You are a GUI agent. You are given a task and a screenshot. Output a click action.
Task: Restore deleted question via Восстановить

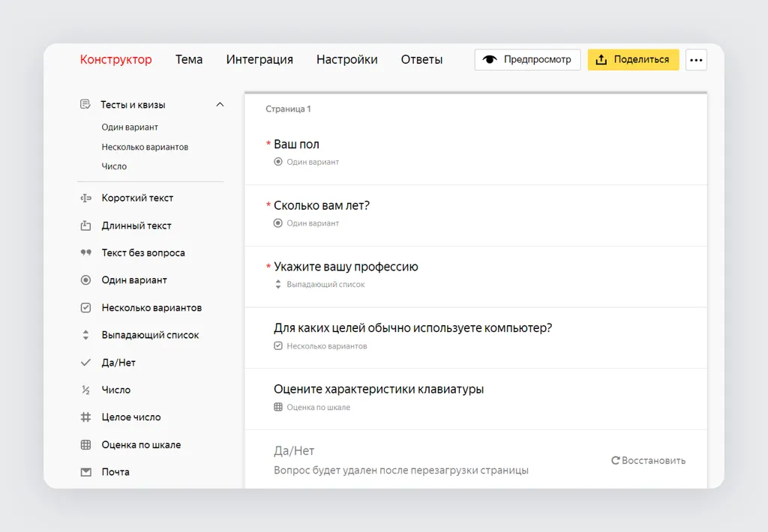point(649,461)
